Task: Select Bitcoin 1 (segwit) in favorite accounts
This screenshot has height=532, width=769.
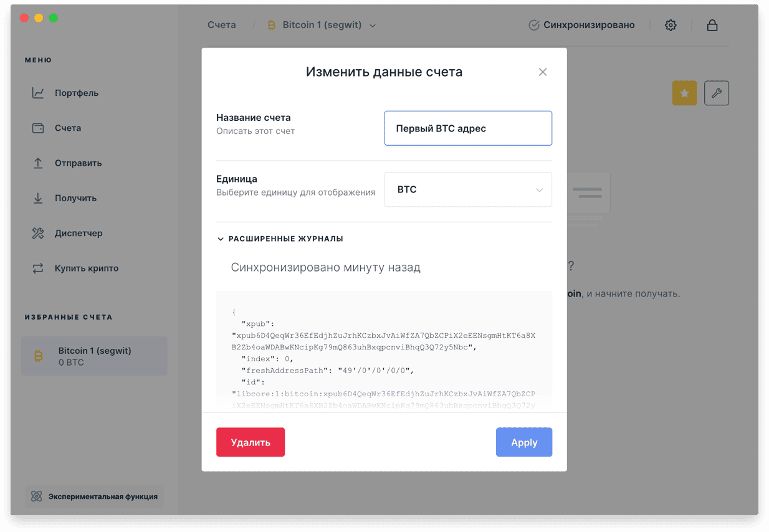Action: (94, 356)
